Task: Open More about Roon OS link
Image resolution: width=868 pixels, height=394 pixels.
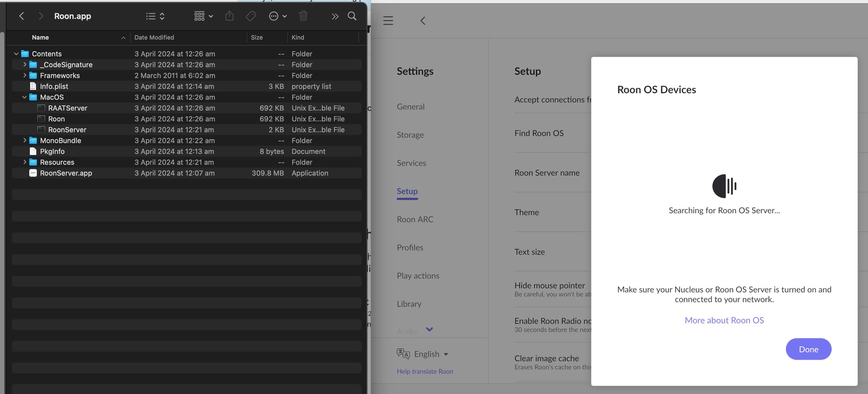Action: click(724, 320)
